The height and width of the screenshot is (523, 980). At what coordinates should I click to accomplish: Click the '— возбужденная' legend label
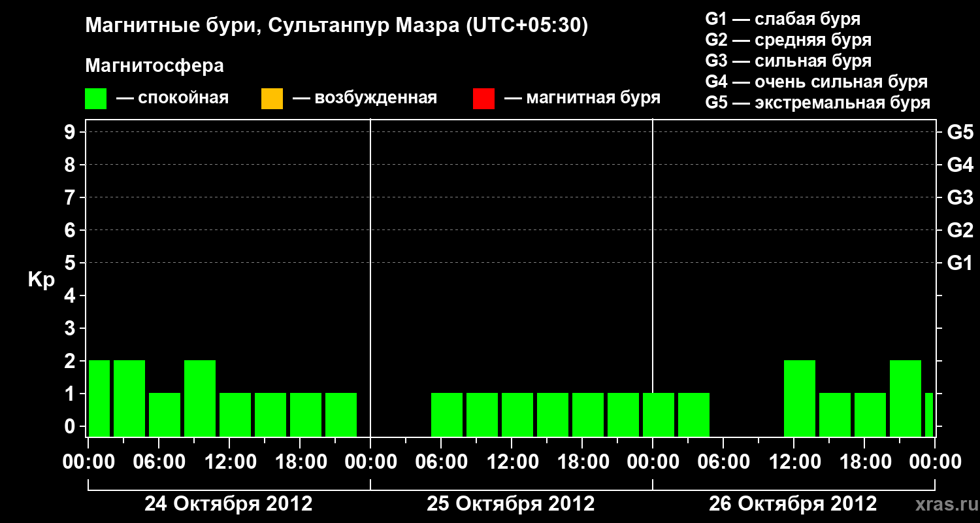[x=365, y=99]
